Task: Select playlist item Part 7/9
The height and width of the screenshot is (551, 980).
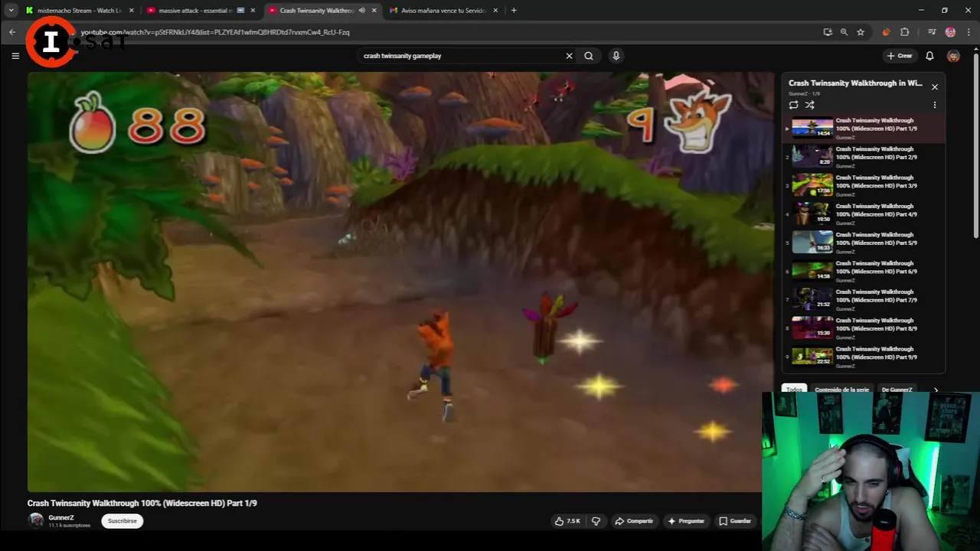Action: (864, 299)
